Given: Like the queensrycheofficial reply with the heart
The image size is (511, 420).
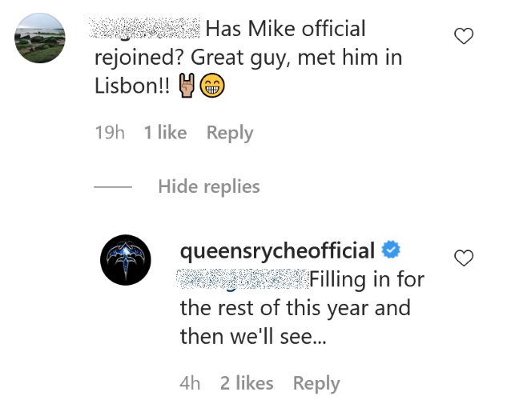Looking at the screenshot, I should click(x=464, y=258).
